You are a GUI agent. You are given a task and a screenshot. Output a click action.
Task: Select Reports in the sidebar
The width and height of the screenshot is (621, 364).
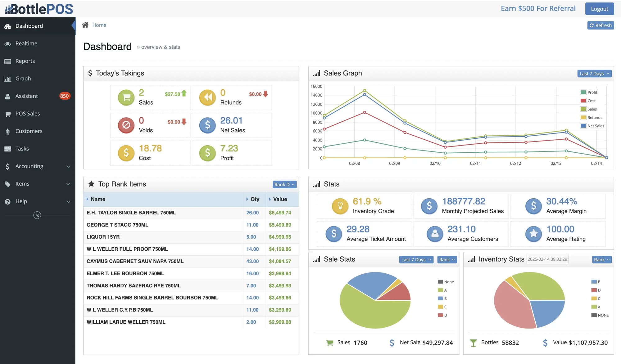pos(25,61)
